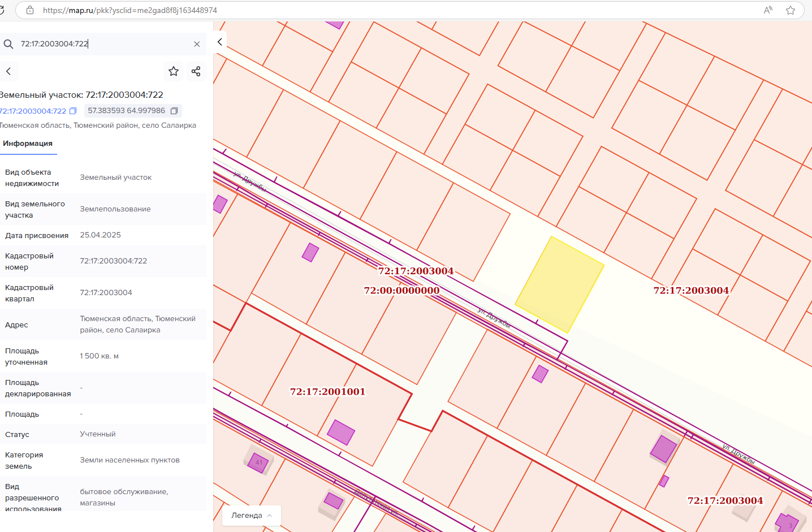812x532 pixels.
Task: Click the address line under the heading
Action: pos(98,126)
